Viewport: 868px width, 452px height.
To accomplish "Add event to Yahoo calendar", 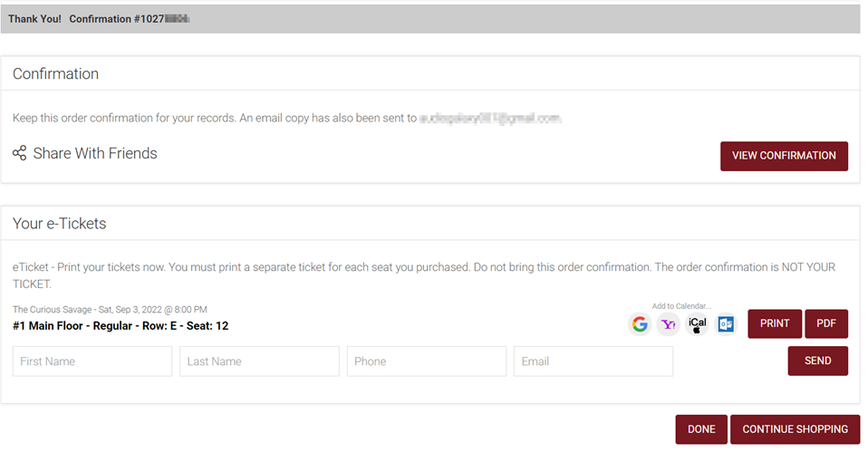I will pyautogui.click(x=669, y=324).
